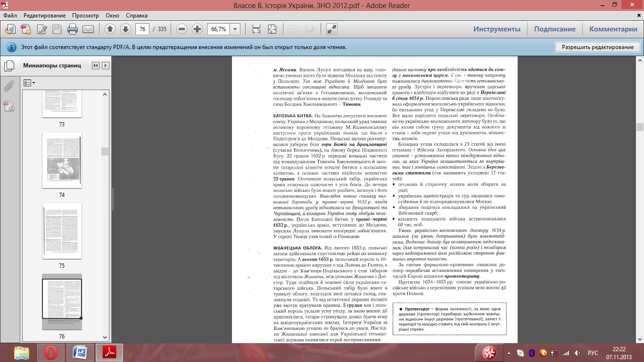Expand the thumbnails pane with the right arrow button
644x362 pixels.
tap(106, 66)
